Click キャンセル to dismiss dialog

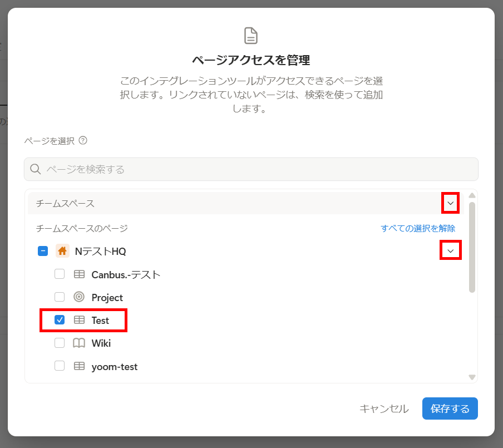tap(384, 408)
